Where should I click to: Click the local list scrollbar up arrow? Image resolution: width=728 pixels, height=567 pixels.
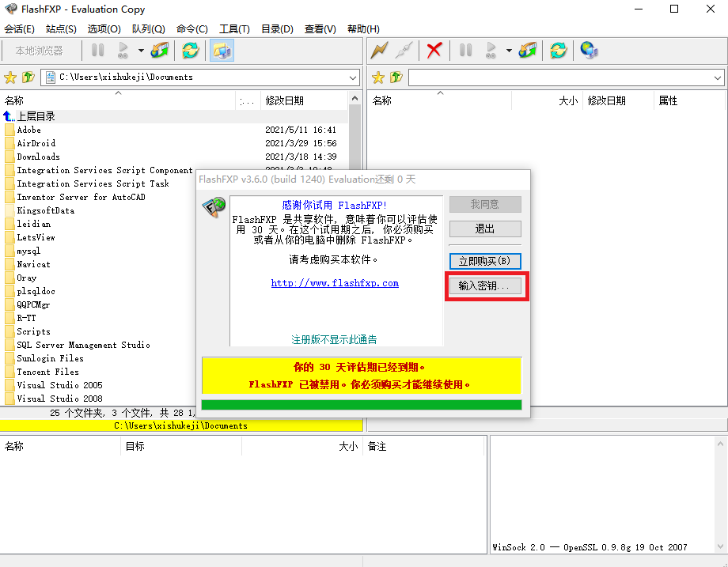click(x=355, y=98)
